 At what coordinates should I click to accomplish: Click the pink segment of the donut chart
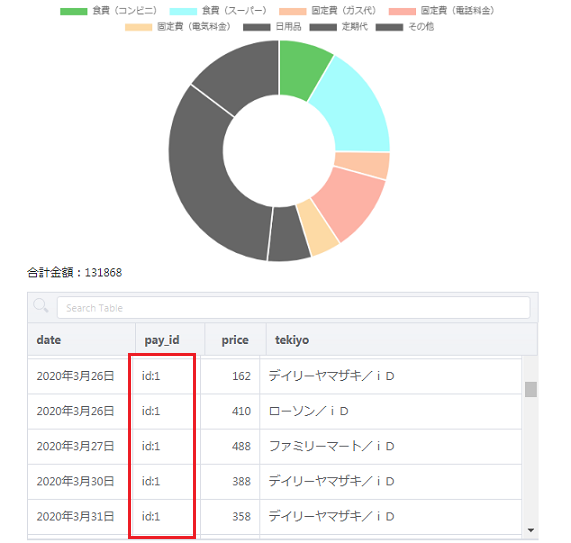350,204
